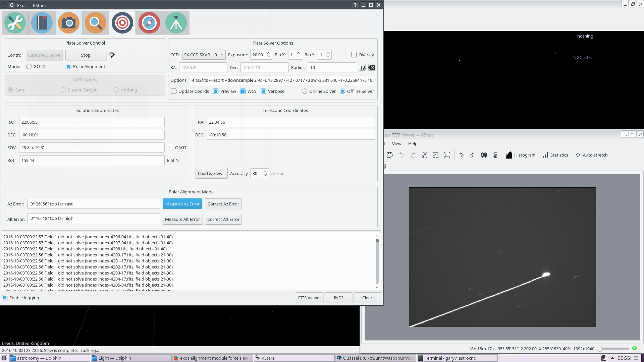Click Measure Az Error button
Screen dimensions: 644x362
point(182,204)
